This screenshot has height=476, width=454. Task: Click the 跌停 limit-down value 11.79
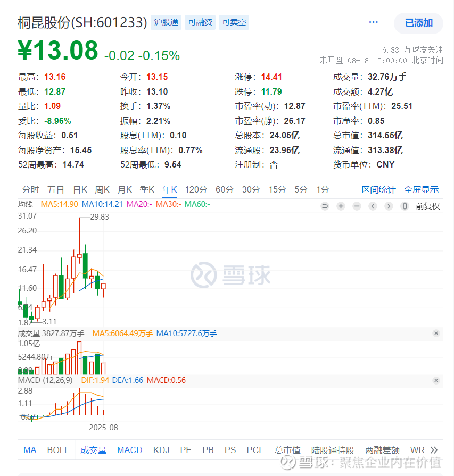tap(271, 91)
